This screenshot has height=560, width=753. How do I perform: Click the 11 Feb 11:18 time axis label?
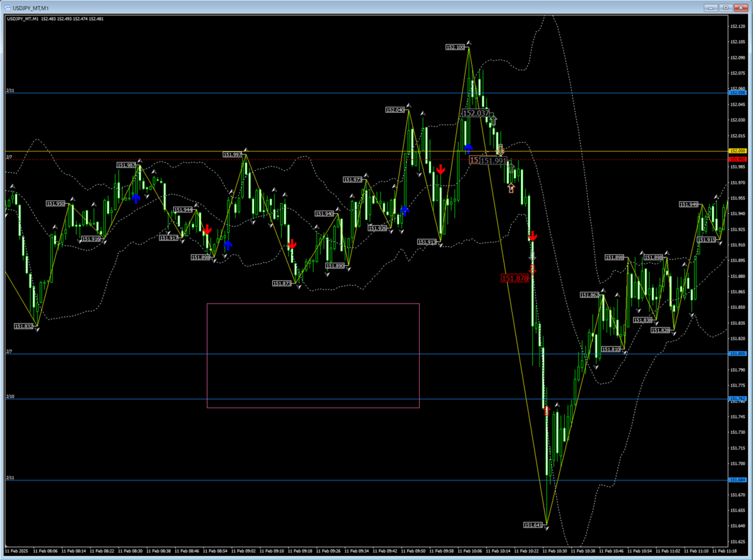(x=725, y=550)
